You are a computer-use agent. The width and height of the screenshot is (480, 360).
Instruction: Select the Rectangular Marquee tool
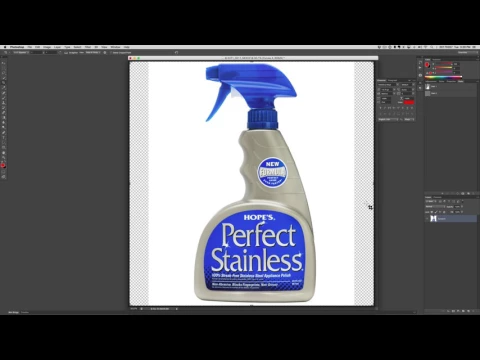tap(4, 68)
